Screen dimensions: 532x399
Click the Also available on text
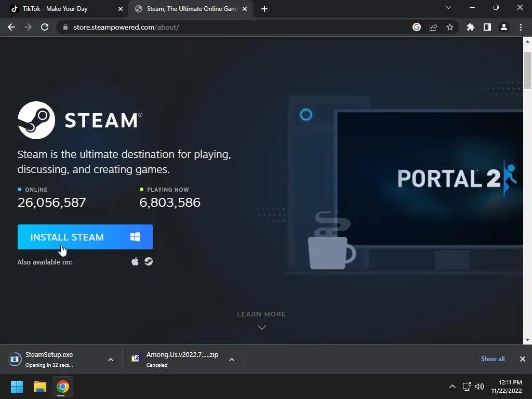click(x=45, y=262)
